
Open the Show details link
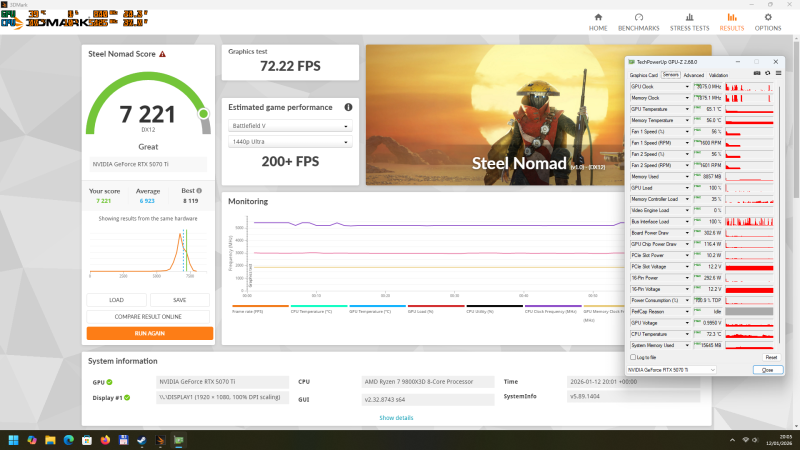click(x=396, y=417)
